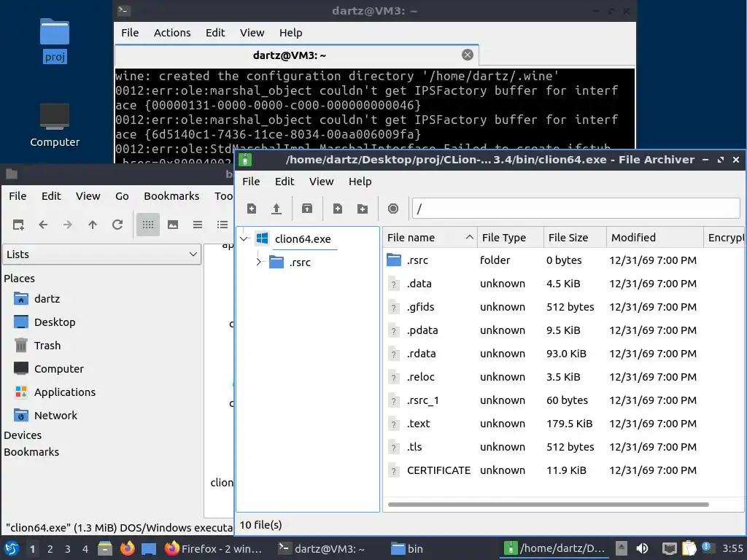Screen dimensions: 747x560
Task: Go forward in file manager
Action: [x=68, y=225]
